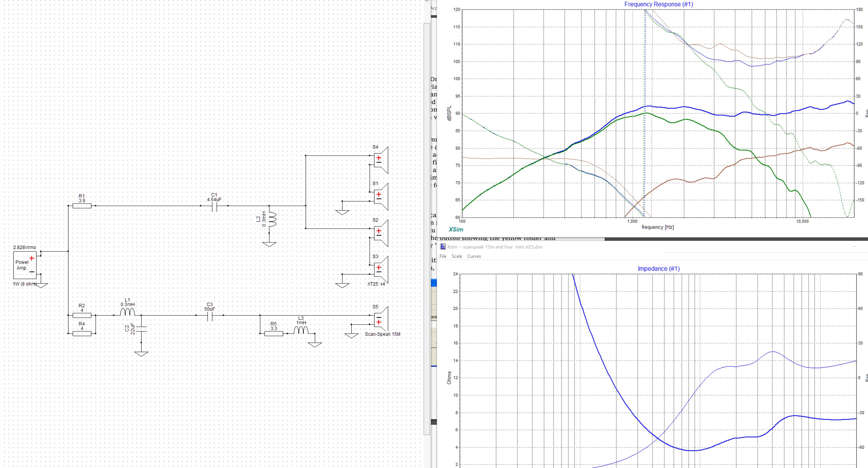
Task: Click the XT25 x4 label
Action: click(x=376, y=284)
